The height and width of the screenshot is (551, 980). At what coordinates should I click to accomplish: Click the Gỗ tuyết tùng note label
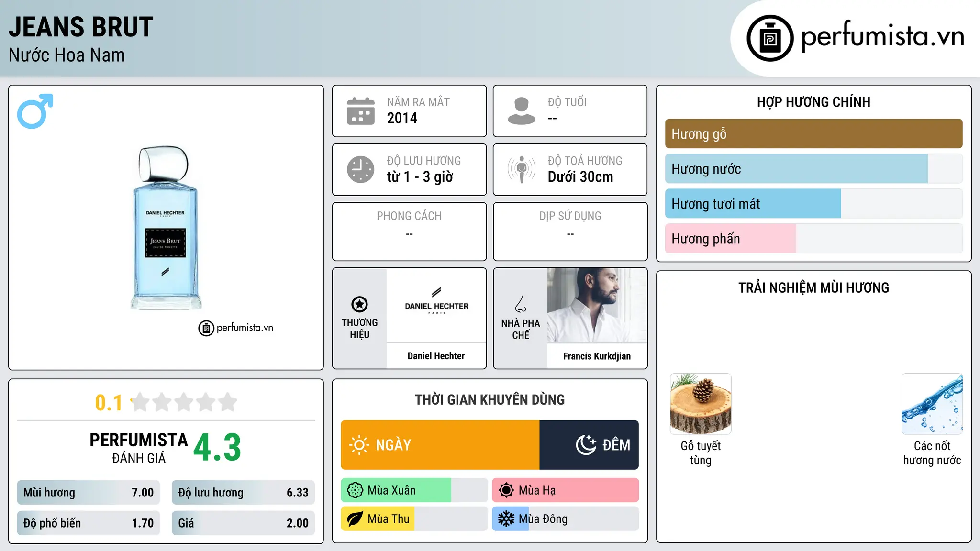coord(701,453)
